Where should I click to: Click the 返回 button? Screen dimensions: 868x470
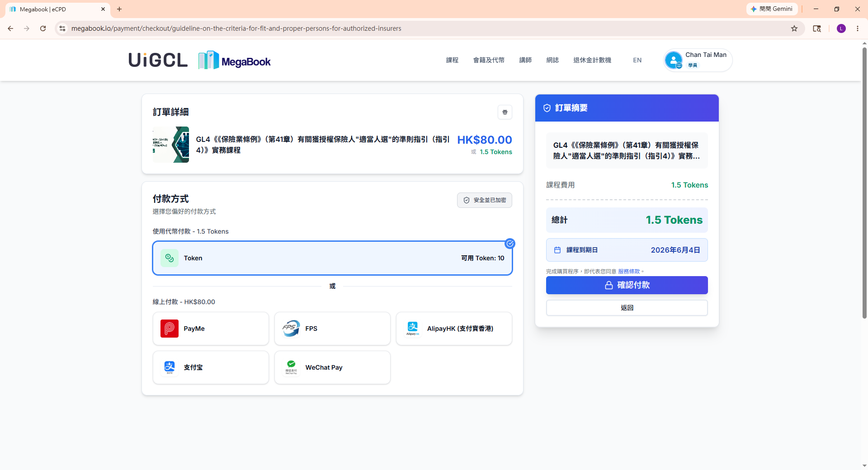627,308
